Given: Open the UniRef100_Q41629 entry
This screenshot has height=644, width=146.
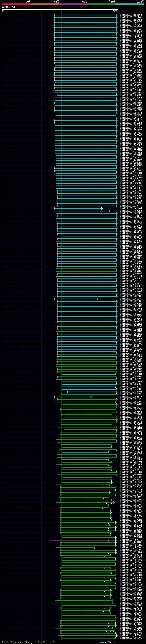Looking at the screenshot, I should [x=131, y=80].
